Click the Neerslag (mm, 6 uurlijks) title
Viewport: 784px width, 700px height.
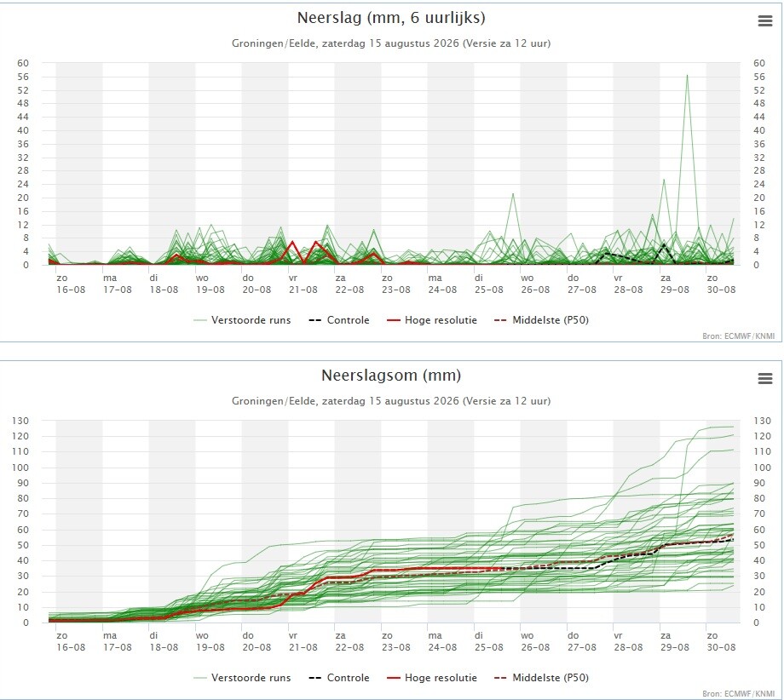pos(391,18)
